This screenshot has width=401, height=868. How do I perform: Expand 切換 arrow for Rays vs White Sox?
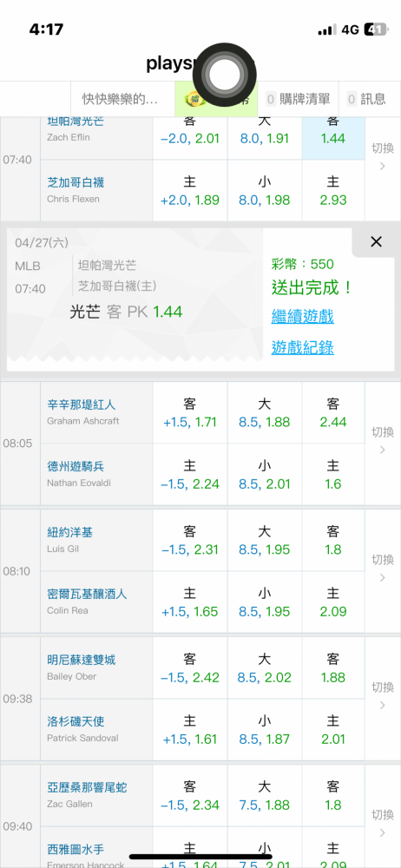click(382, 160)
